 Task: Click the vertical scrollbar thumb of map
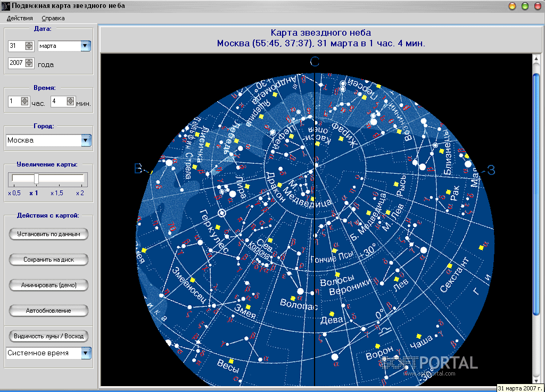536,195
